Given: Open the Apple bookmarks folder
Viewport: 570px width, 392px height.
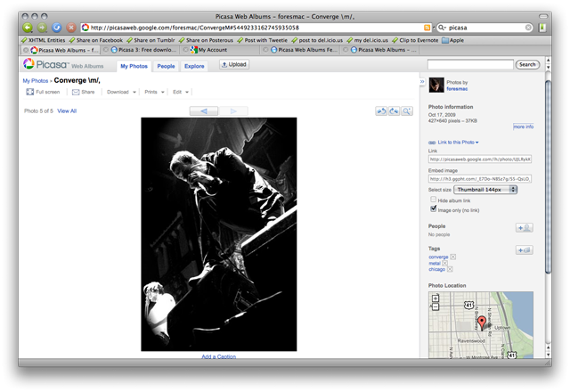Looking at the screenshot, I should [x=453, y=40].
